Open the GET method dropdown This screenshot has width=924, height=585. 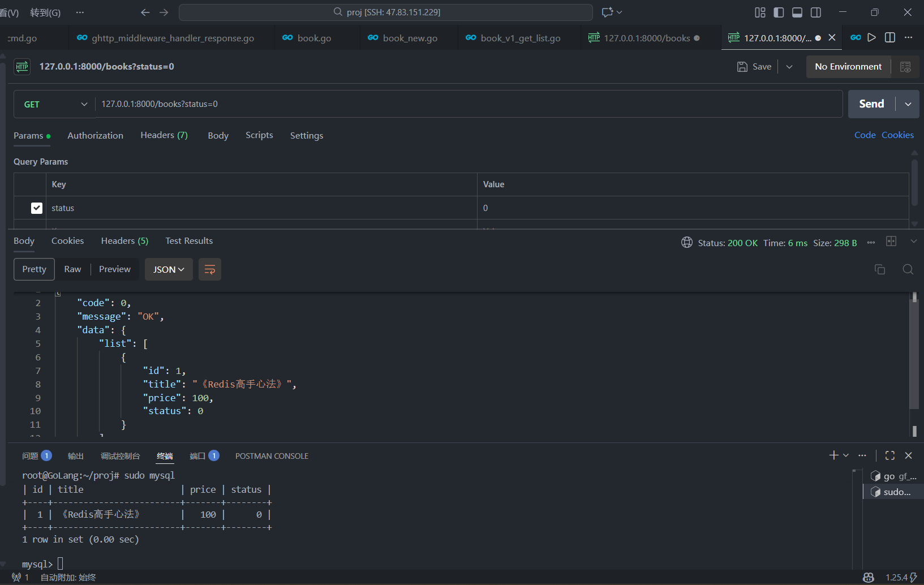click(x=55, y=104)
